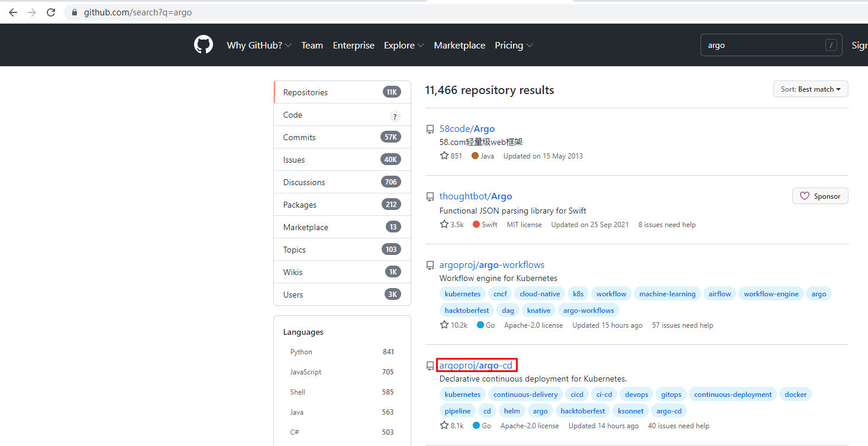Open the argoproj/argo-cd repository
868x446 pixels.
click(x=476, y=366)
